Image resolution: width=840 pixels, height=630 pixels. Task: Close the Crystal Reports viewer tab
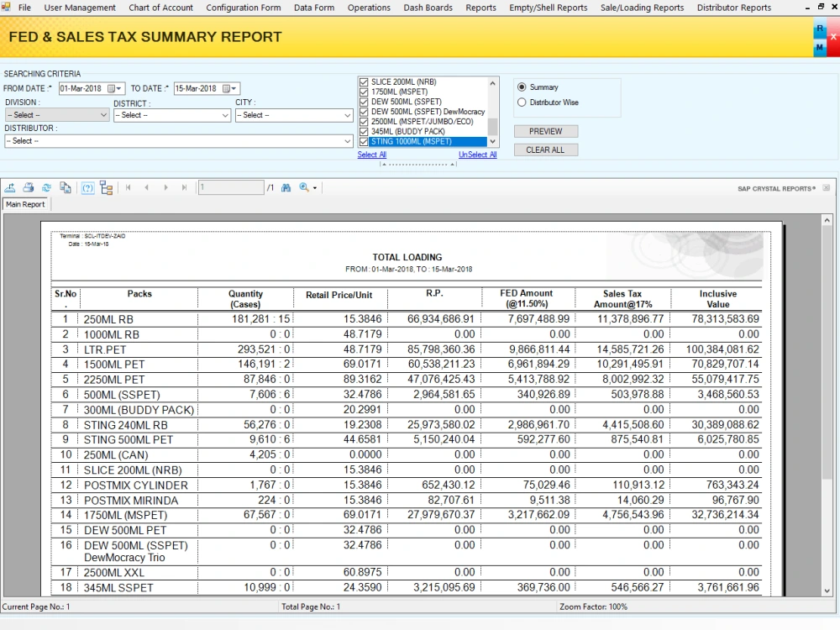click(x=826, y=188)
